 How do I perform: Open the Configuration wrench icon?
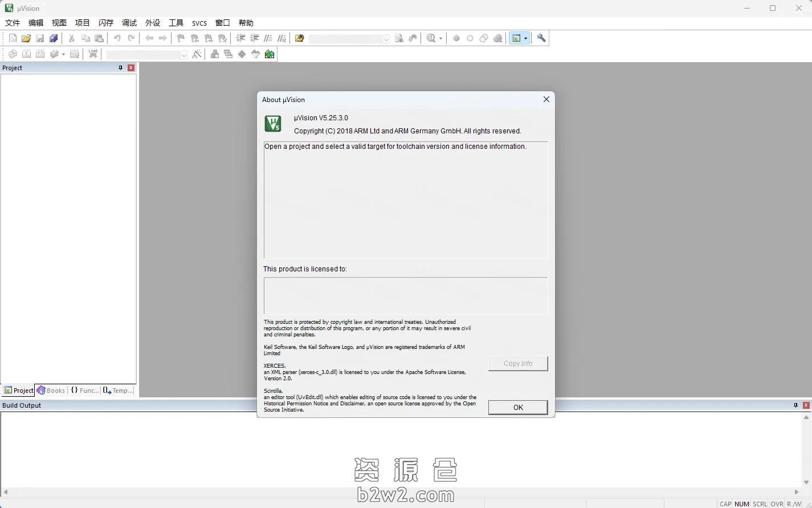pyautogui.click(x=541, y=38)
